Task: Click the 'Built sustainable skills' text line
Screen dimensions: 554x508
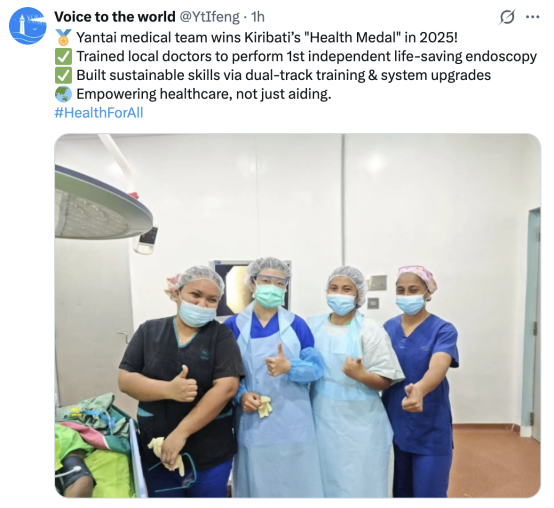Action: tap(283, 75)
